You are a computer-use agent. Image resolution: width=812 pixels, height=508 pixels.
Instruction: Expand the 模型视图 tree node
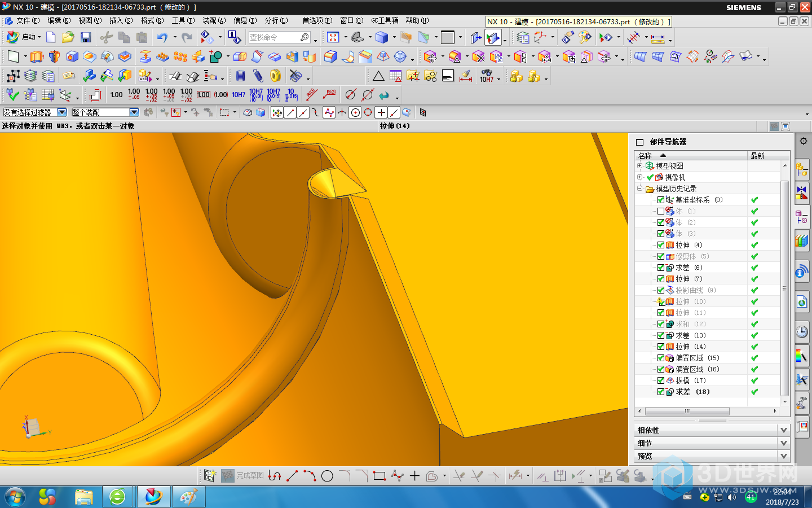tap(639, 166)
